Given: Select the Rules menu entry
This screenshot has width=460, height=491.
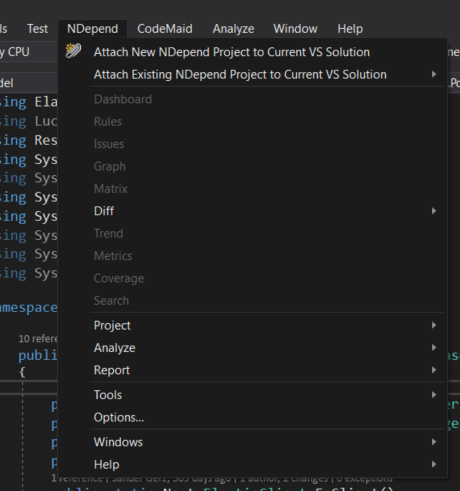Looking at the screenshot, I should click(x=252, y=122).
